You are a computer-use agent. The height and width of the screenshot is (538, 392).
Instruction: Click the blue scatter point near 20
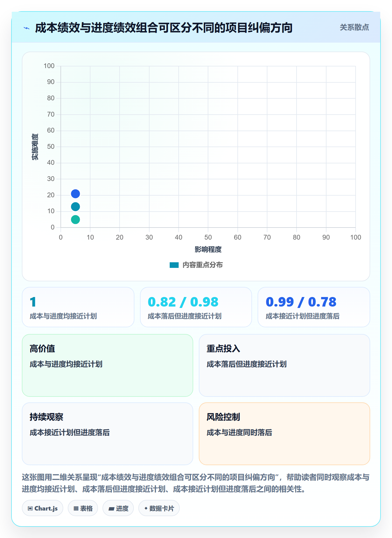point(75,194)
